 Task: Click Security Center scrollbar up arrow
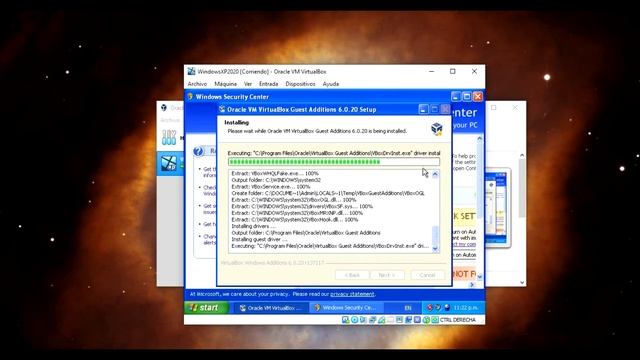click(479, 139)
